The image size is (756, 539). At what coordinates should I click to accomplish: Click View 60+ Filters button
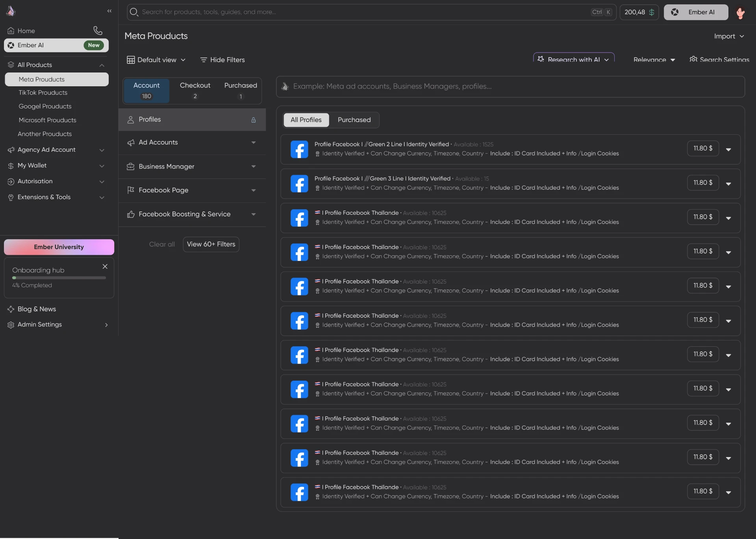point(211,244)
